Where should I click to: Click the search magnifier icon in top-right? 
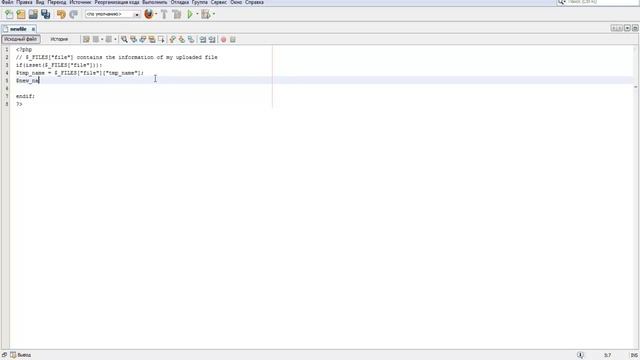561,2
